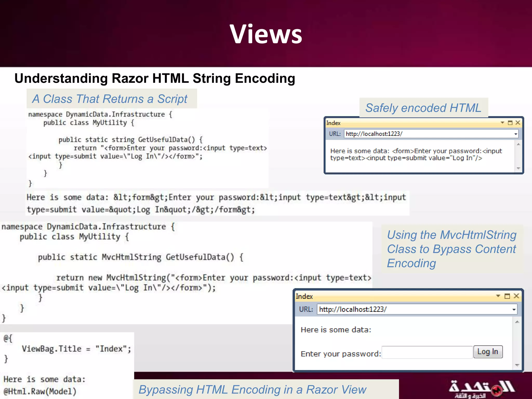Click the Log In button
Screen dimensions: 532x399
tap(488, 352)
